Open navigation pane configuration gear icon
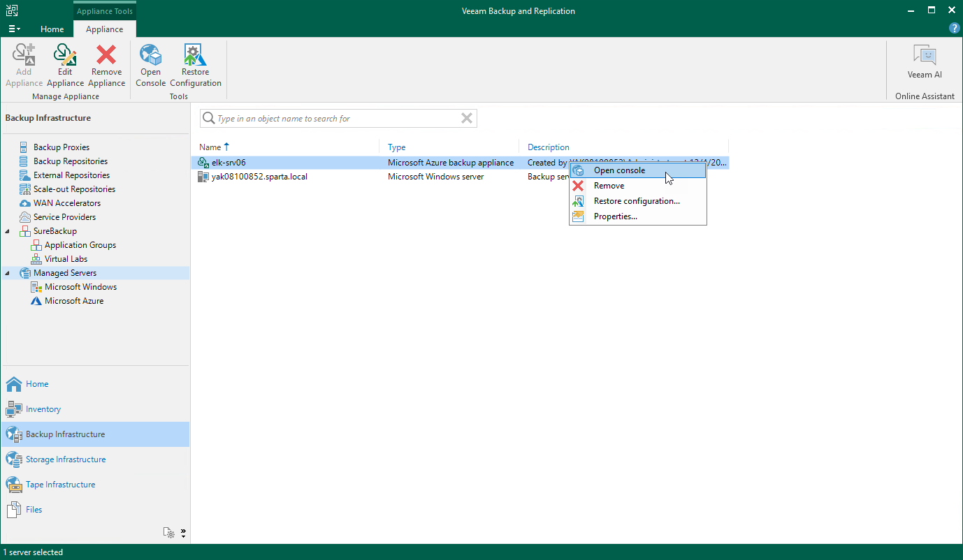Image resolution: width=963 pixels, height=560 pixels. (x=169, y=533)
